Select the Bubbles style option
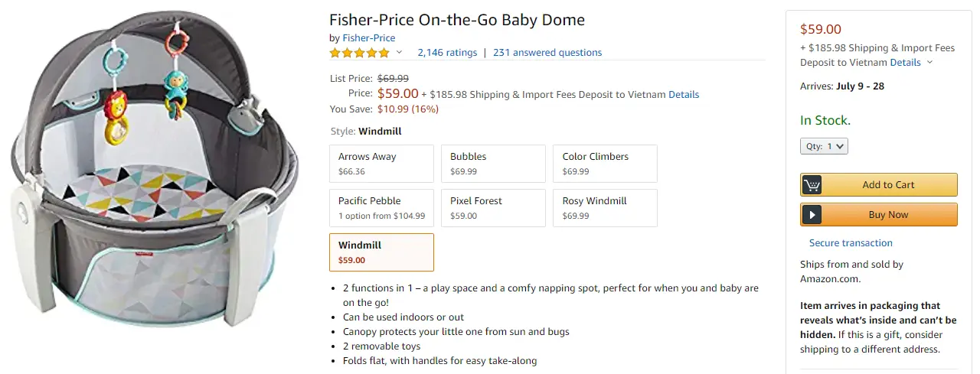 (490, 164)
